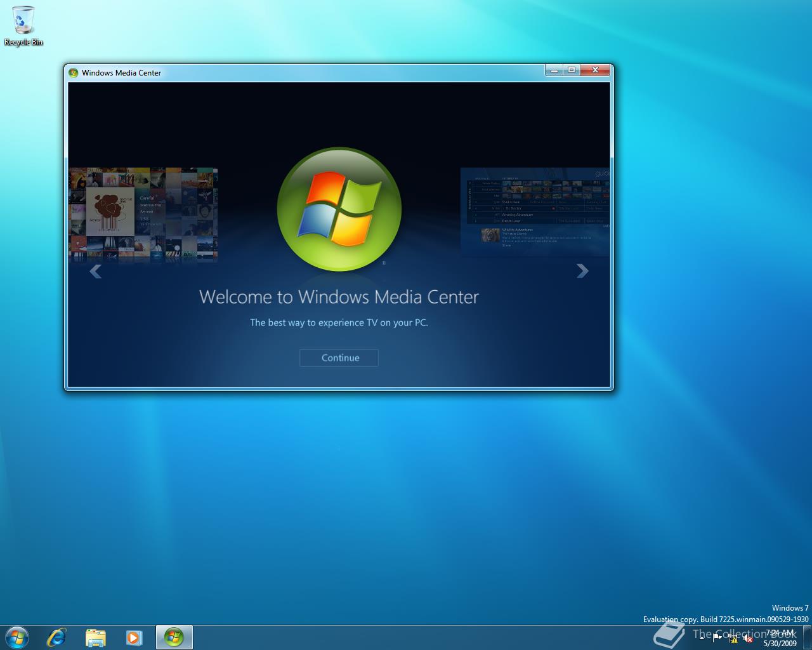Minimize the Windows Media Center window
Screen dimensions: 812x650
[x=554, y=70]
